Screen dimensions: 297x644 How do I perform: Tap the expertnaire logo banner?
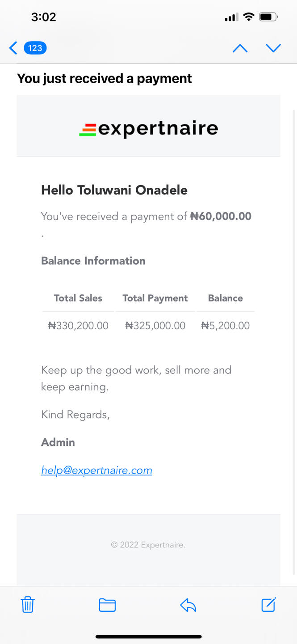[148, 128]
